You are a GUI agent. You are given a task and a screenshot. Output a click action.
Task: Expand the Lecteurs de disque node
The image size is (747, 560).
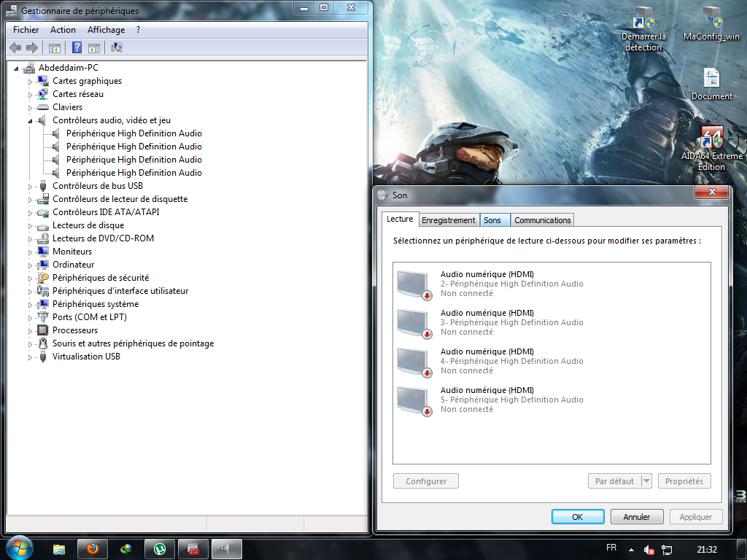(x=30, y=226)
